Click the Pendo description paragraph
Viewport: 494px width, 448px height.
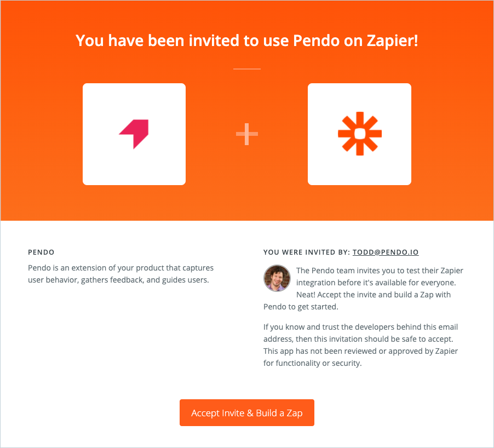(x=120, y=274)
